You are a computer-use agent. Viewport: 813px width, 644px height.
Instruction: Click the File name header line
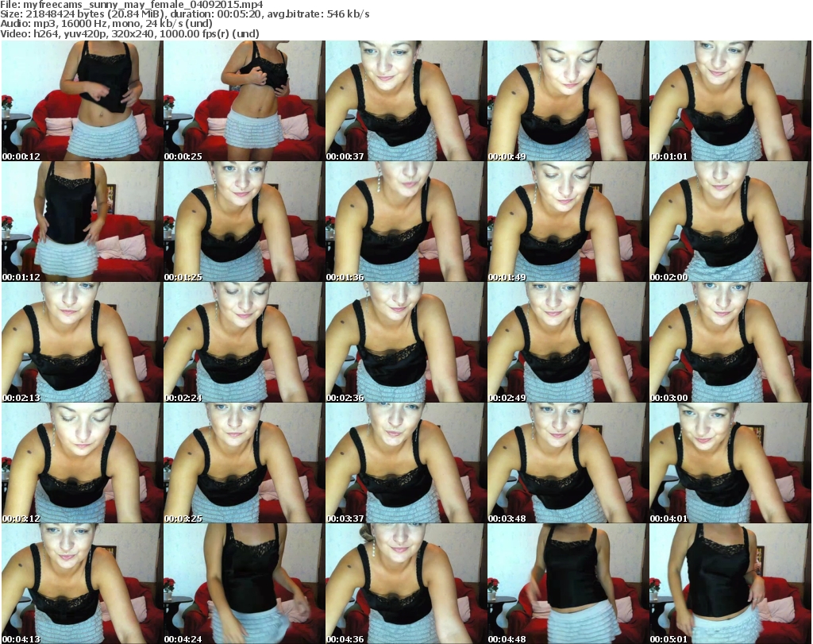[x=132, y=5]
